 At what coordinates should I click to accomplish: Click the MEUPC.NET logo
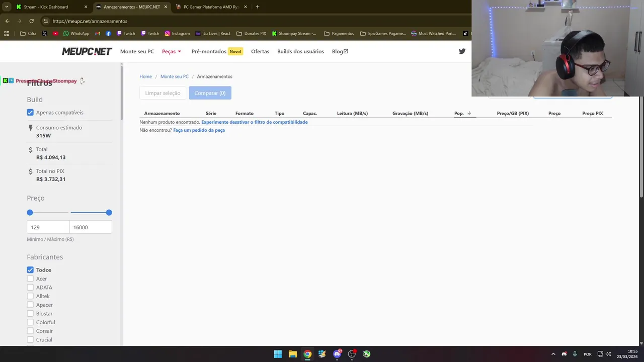point(87,51)
